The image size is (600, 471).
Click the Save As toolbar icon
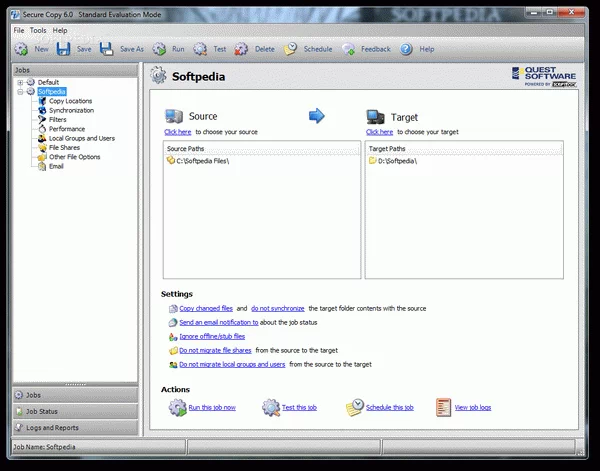[x=106, y=49]
